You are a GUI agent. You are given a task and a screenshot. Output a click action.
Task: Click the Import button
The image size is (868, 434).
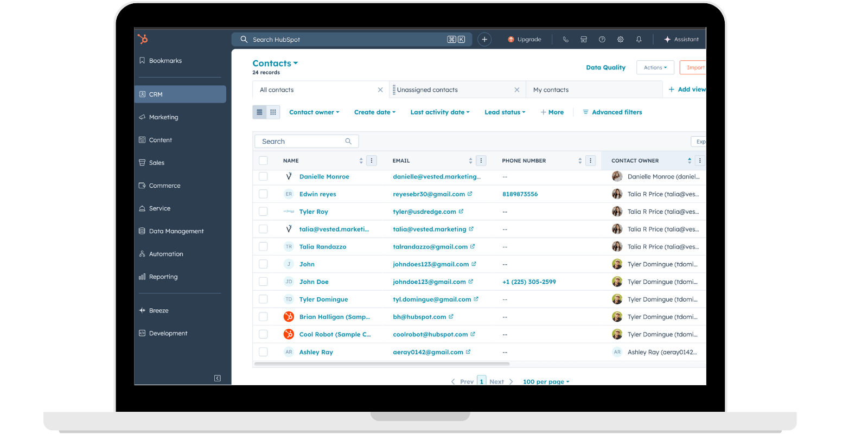pyautogui.click(x=693, y=67)
